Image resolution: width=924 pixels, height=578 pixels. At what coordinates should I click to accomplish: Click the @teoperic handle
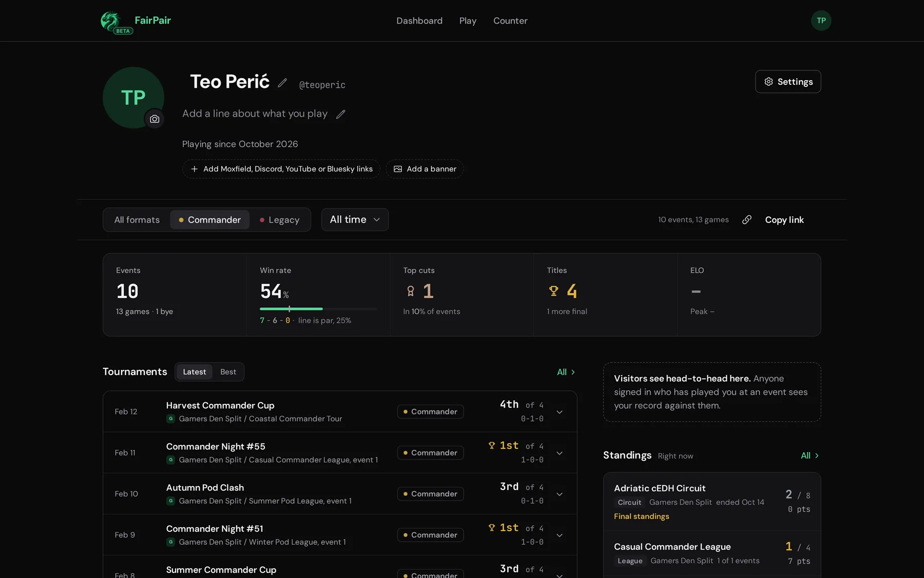322,85
